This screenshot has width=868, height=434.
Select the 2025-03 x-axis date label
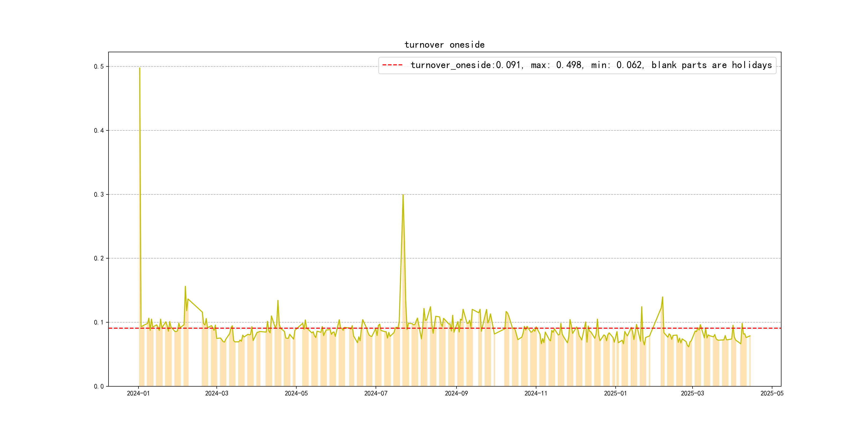[693, 394]
